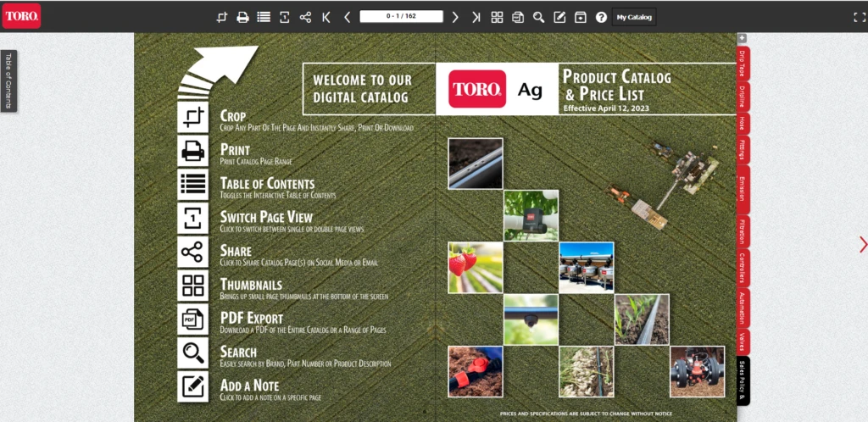Screen dimensions: 868x422
Task: Open the vertical Table of Contents side tab
Action: click(x=8, y=81)
